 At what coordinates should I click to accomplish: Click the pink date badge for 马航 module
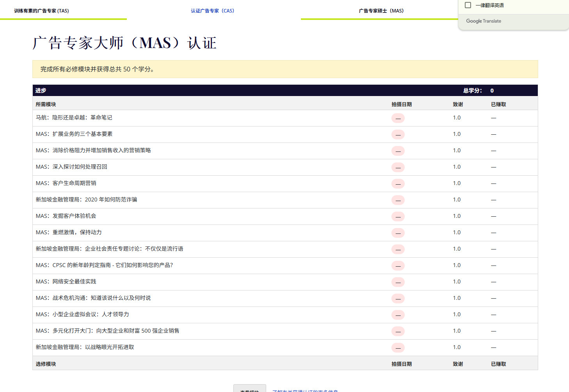click(x=398, y=118)
